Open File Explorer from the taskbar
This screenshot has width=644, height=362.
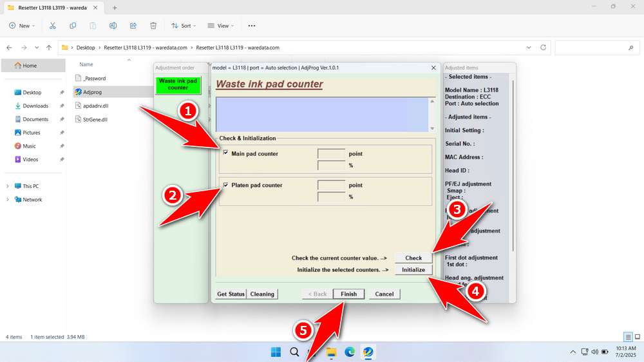pyautogui.click(x=331, y=352)
